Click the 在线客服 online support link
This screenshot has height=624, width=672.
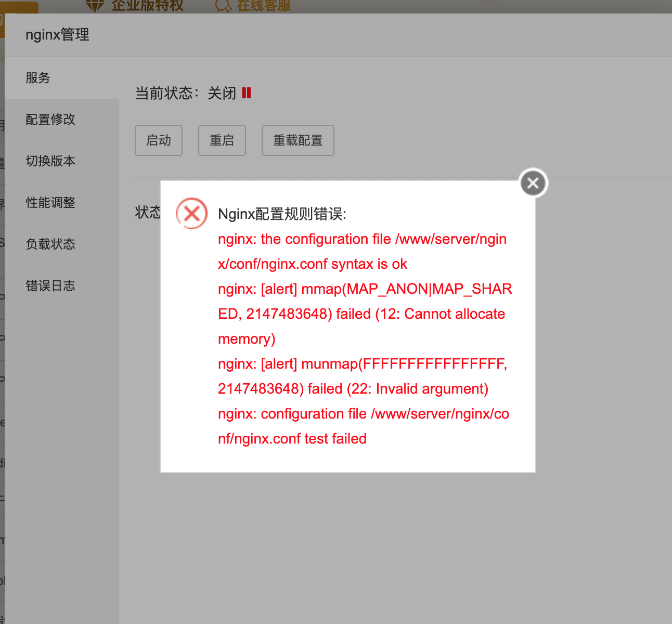click(264, 6)
